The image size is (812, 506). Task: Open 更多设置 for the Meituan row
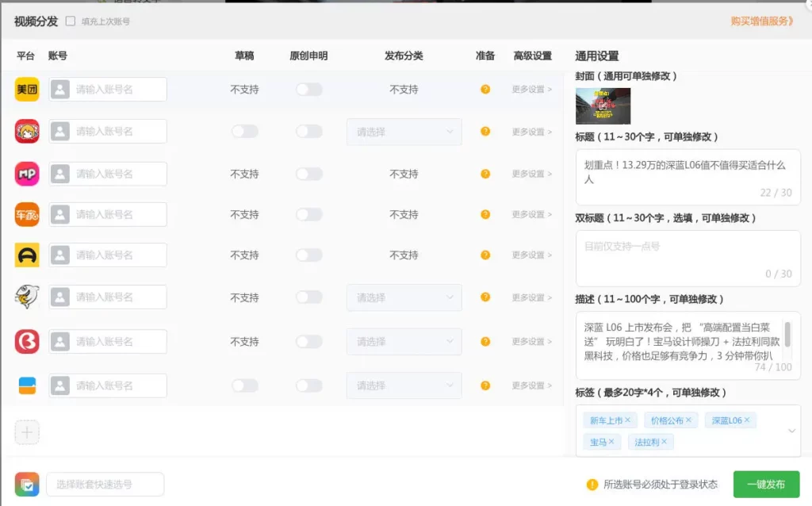[531, 90]
